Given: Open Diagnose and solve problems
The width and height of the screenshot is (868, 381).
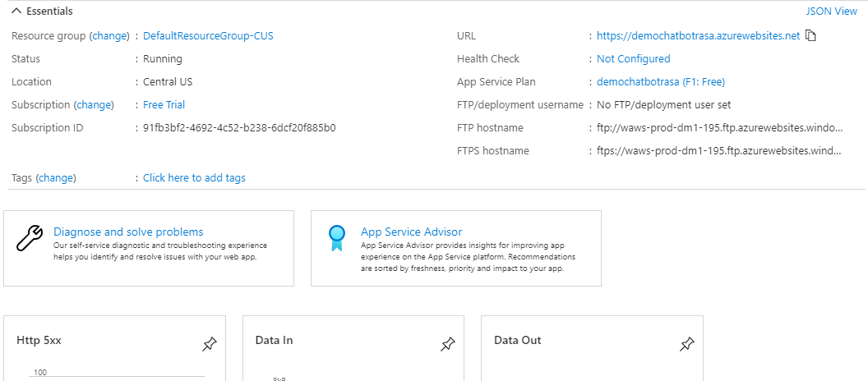Looking at the screenshot, I should coord(128,232).
